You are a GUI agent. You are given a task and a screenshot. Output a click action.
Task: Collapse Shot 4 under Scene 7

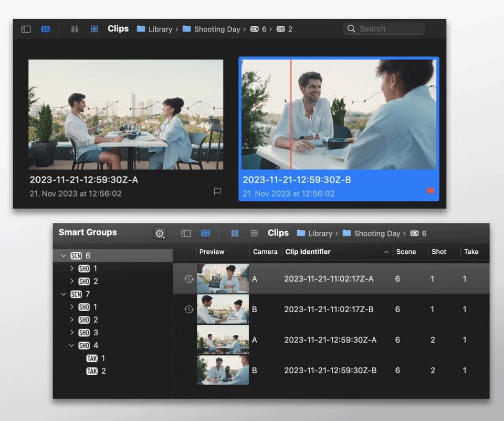[x=72, y=346]
